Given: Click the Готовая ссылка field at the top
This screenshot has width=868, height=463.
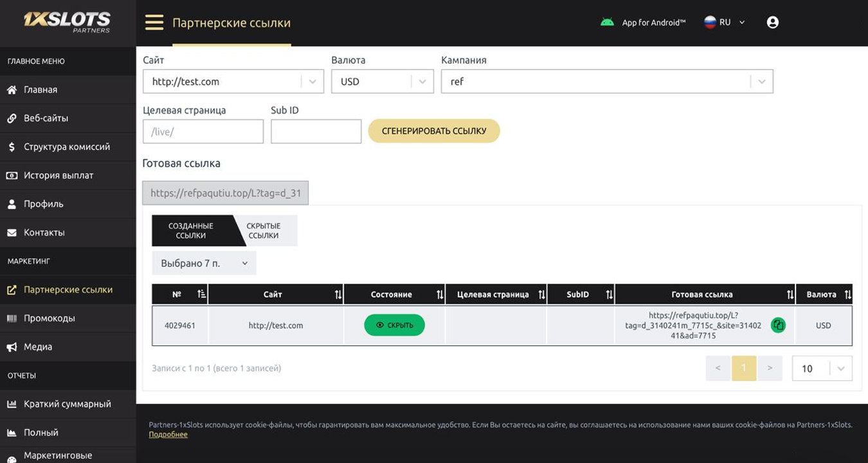Looking at the screenshot, I should (226, 193).
